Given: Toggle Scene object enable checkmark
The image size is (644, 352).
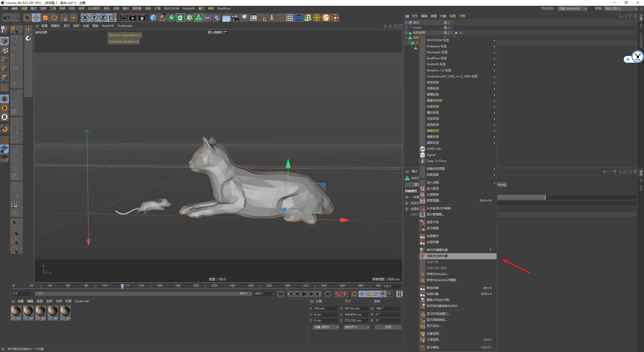Looking at the screenshot, I should pos(451,28).
